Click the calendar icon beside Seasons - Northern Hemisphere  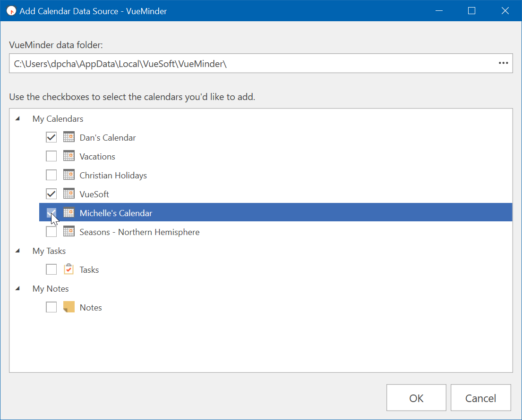(x=69, y=231)
